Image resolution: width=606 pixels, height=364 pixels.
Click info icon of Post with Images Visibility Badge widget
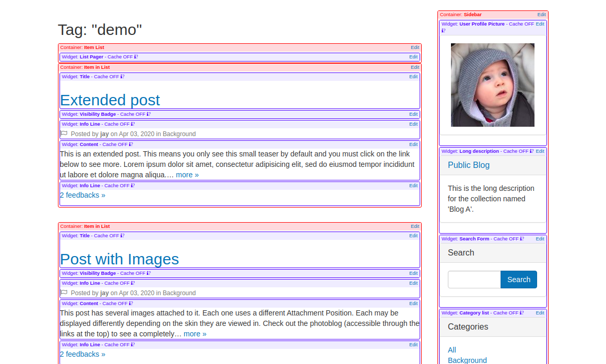(x=148, y=273)
